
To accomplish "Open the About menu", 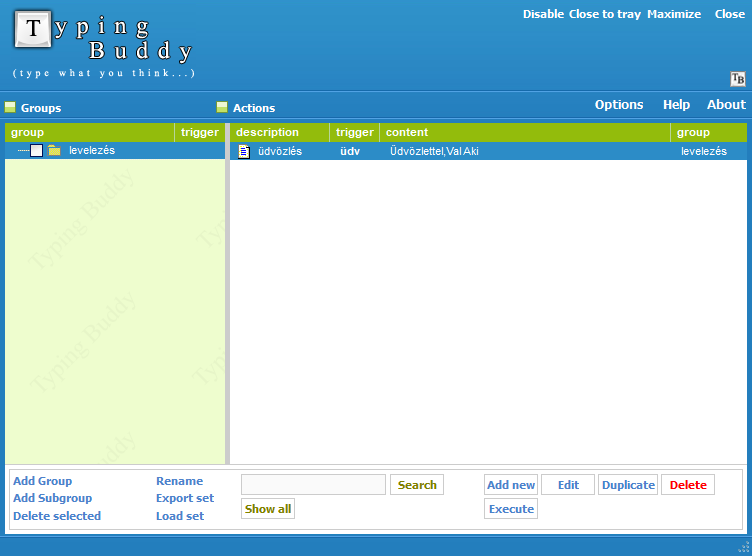I will pyautogui.click(x=726, y=105).
